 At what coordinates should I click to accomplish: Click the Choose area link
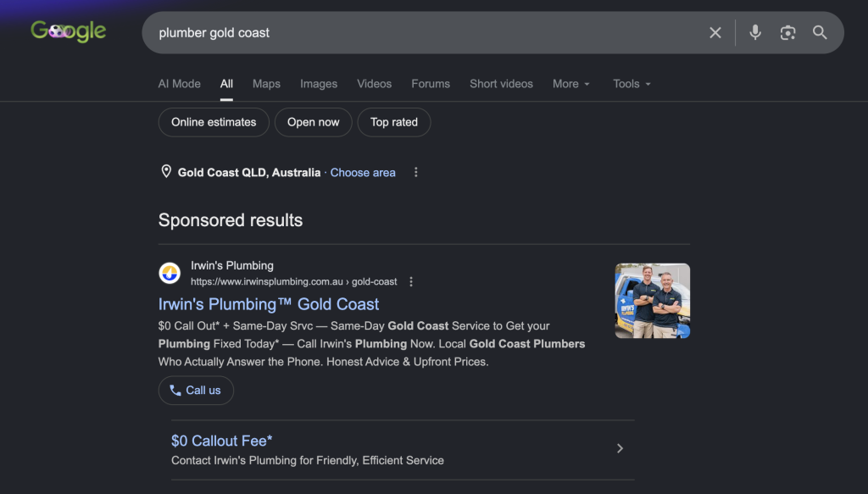click(363, 173)
